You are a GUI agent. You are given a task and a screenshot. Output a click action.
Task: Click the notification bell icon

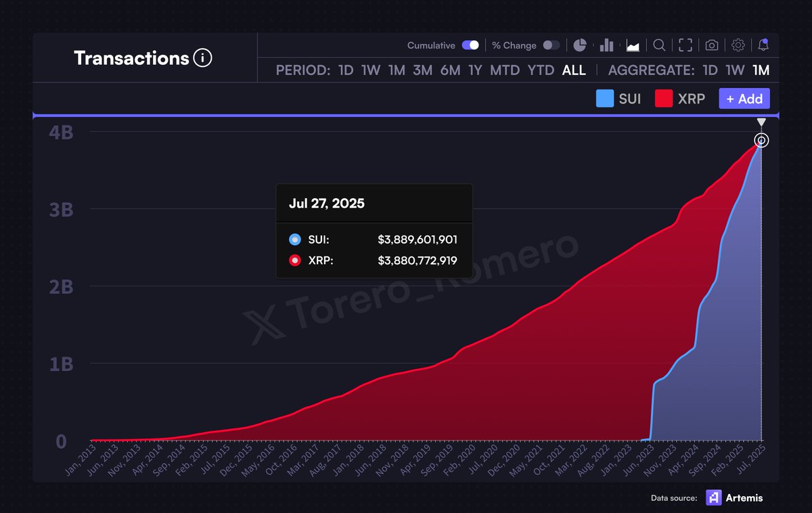coord(763,45)
